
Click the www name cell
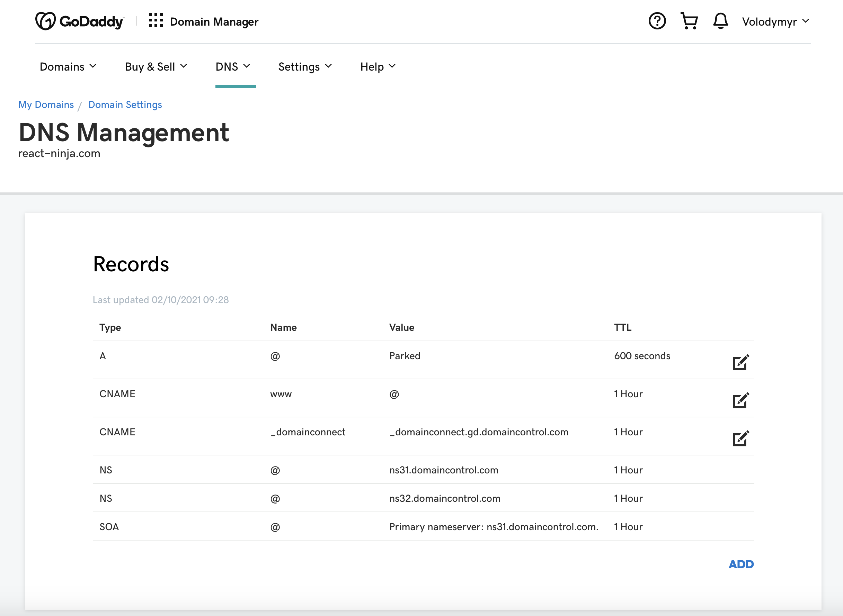tap(281, 394)
